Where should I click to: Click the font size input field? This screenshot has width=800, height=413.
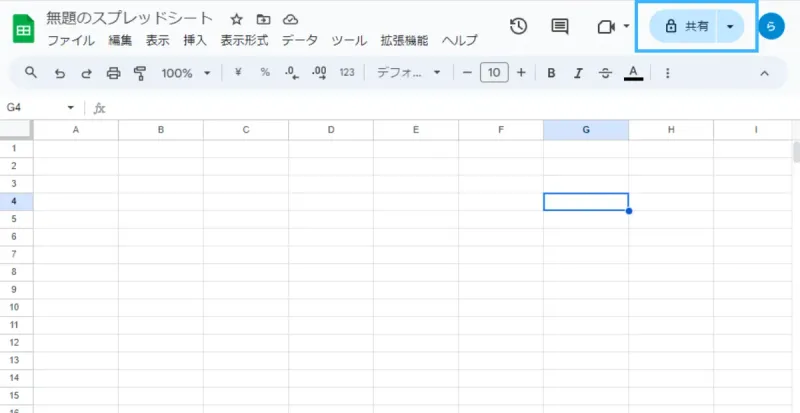(x=494, y=73)
